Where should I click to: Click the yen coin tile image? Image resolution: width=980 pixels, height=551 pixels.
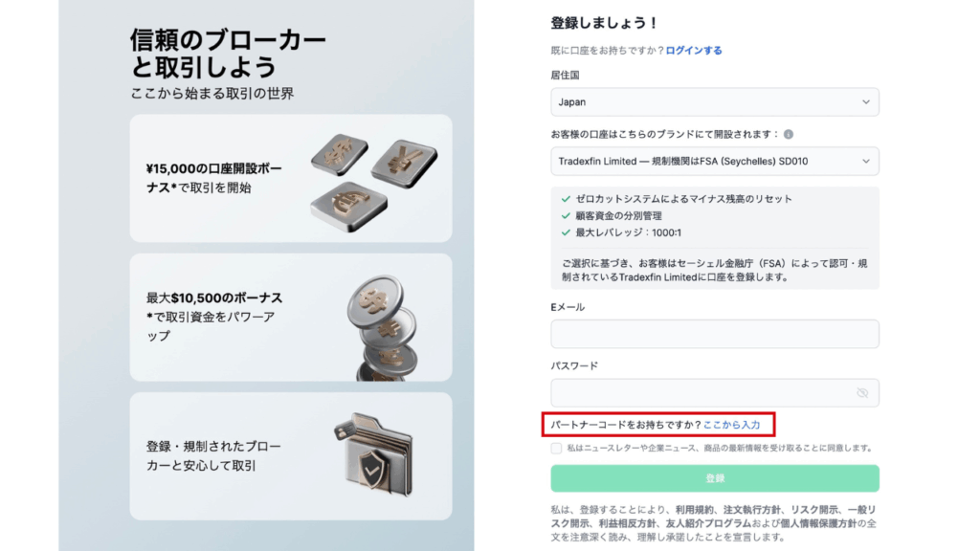(x=405, y=164)
